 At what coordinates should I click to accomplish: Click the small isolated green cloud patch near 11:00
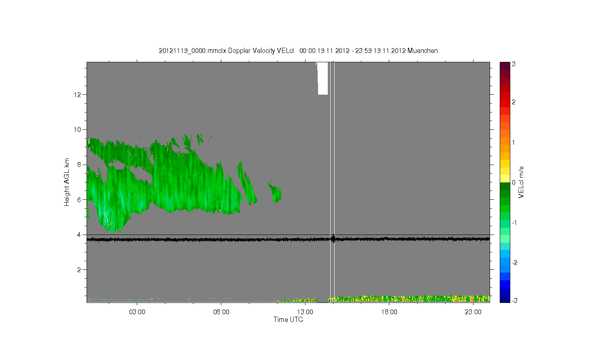pos(276,192)
